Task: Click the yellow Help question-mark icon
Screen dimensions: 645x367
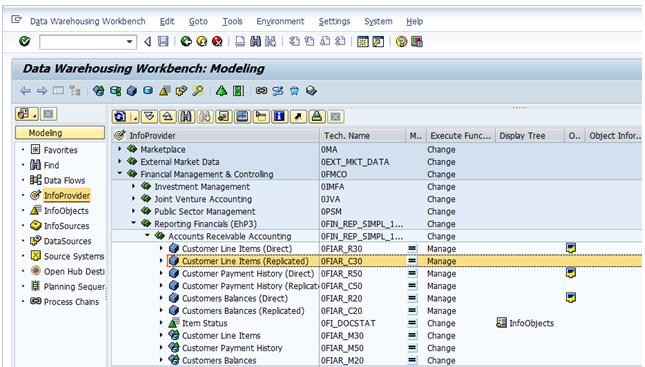Action: pos(401,42)
